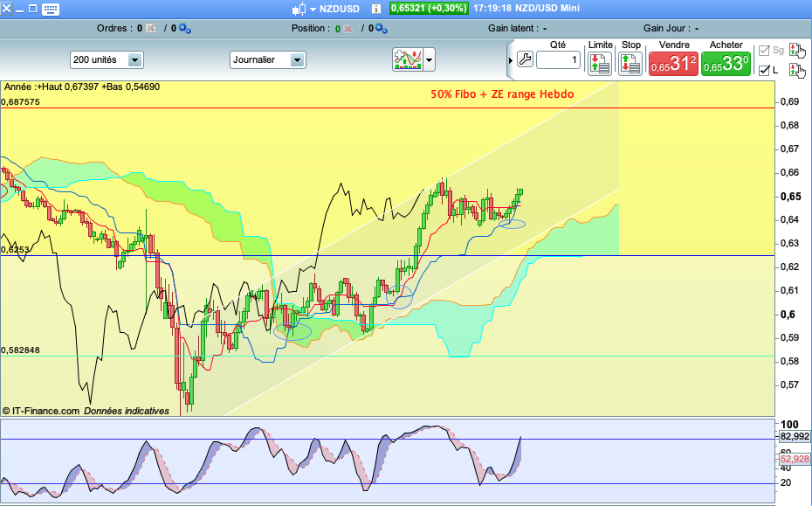Click the green price 0,65321 (+0,30%) label
Viewport: 812px width, 506px height.
pyautogui.click(x=429, y=8)
